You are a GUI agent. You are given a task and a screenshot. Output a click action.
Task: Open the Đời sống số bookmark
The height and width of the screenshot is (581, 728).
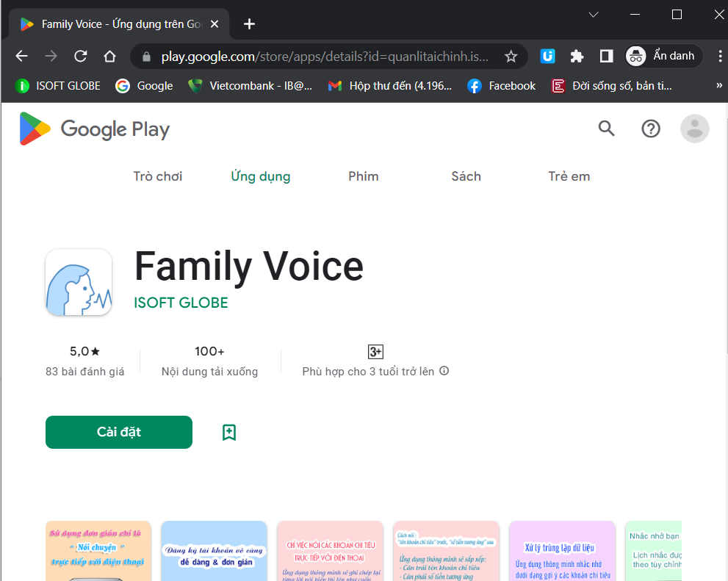(611, 86)
